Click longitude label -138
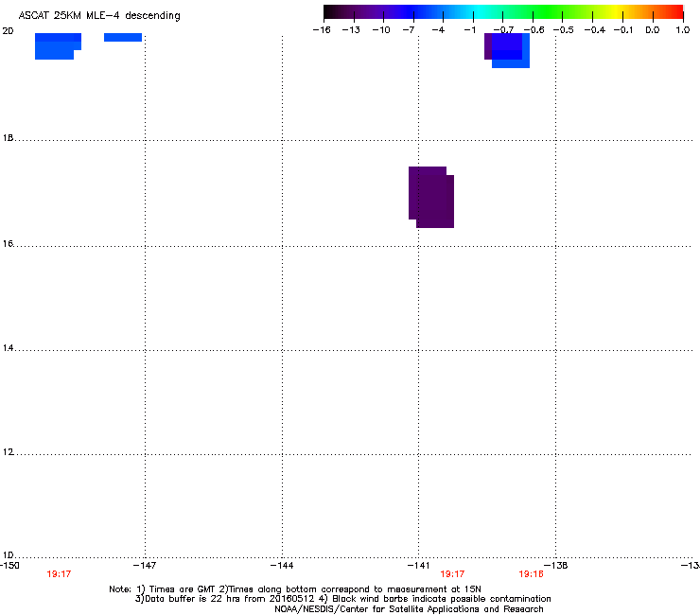 click(x=556, y=566)
